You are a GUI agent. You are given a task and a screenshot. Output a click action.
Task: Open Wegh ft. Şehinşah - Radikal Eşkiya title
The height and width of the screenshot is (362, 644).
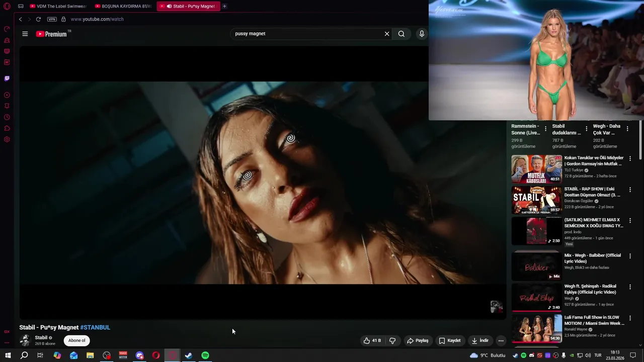[590, 289]
